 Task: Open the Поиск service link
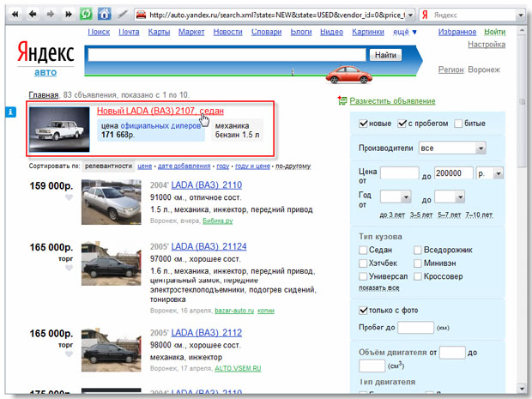[99, 32]
